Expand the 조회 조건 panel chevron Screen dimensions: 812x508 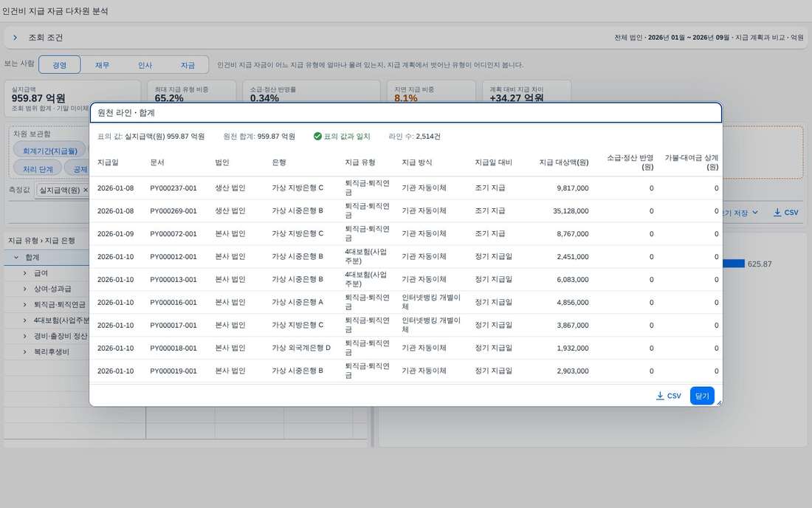pyautogui.click(x=15, y=38)
